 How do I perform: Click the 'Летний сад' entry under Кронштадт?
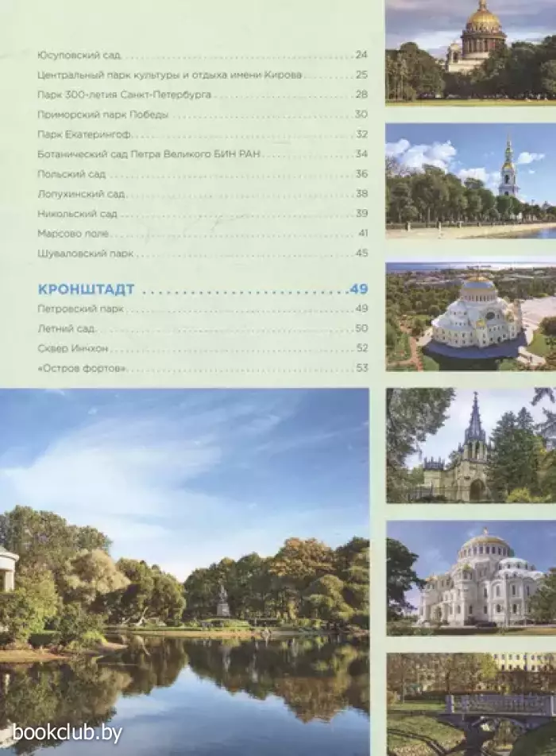pos(66,328)
